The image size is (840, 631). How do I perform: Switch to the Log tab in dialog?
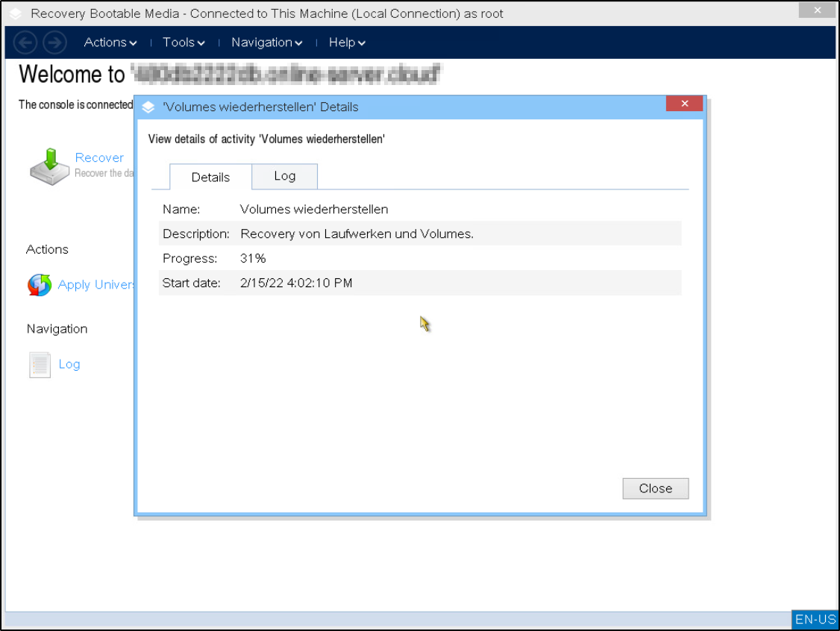pos(284,176)
